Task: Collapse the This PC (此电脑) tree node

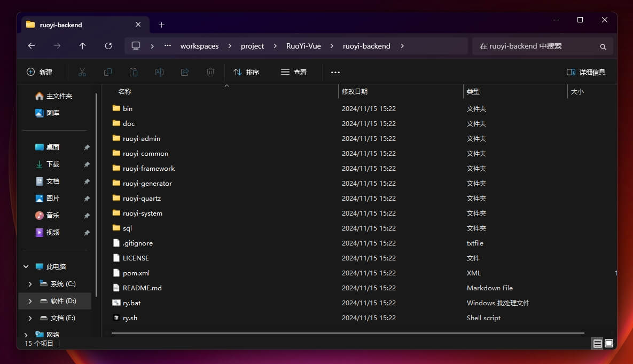Action: pyautogui.click(x=26, y=267)
